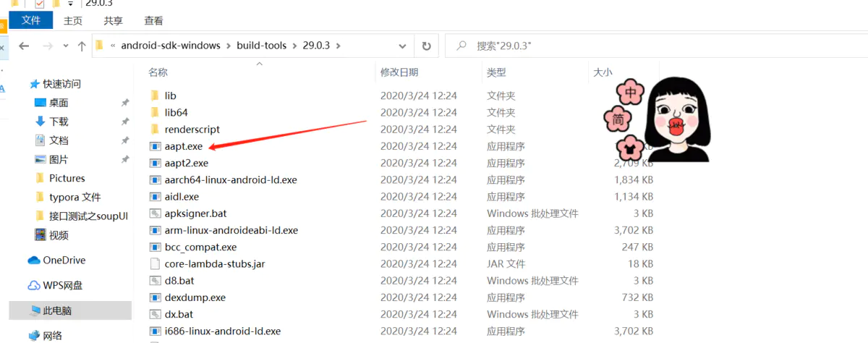Select the core-lambda-stubs.jar file icon
This screenshot has height=343, width=868.
click(x=154, y=264)
